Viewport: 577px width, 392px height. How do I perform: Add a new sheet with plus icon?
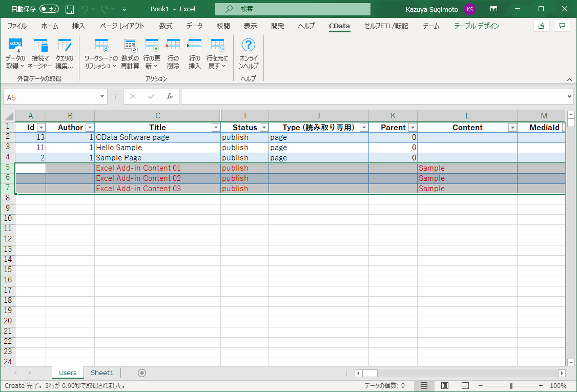coord(141,373)
